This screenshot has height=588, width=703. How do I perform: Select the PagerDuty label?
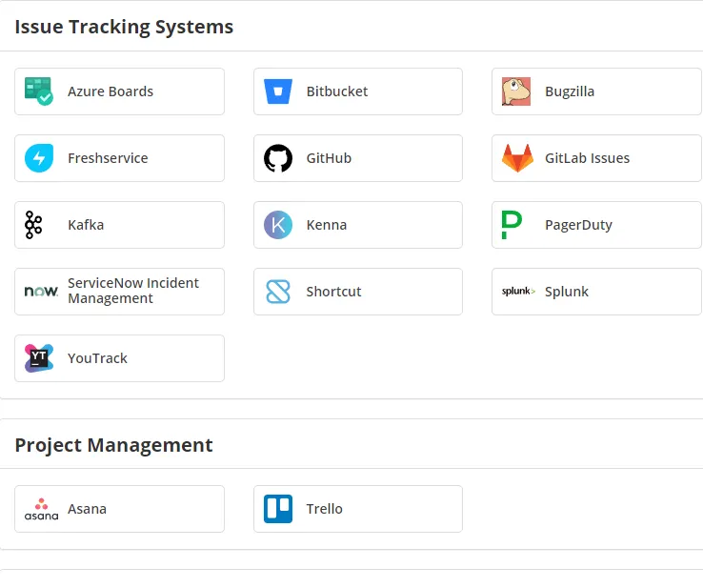pyautogui.click(x=578, y=225)
